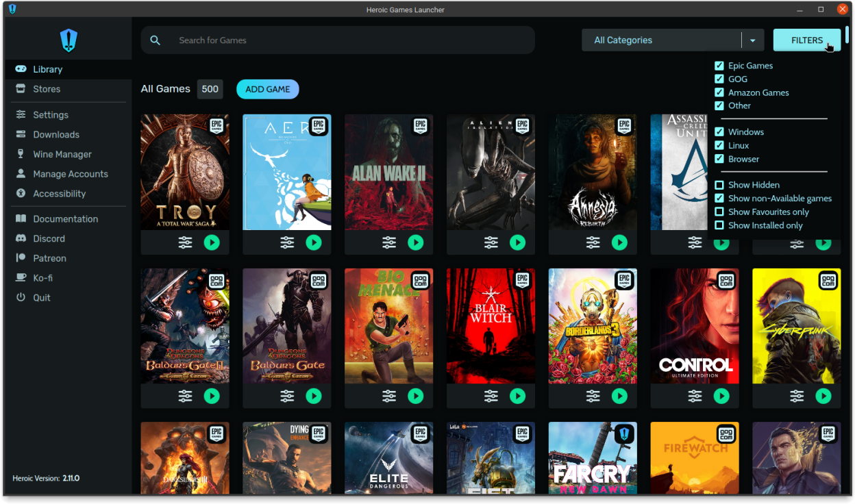Click the Search for Games field
Image resolution: width=855 pixels, height=504 pixels.
coord(343,40)
